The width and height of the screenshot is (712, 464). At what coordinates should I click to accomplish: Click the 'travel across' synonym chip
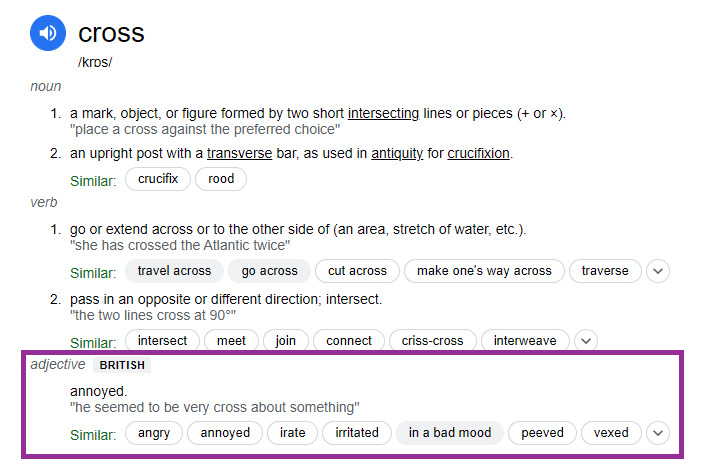point(174,271)
